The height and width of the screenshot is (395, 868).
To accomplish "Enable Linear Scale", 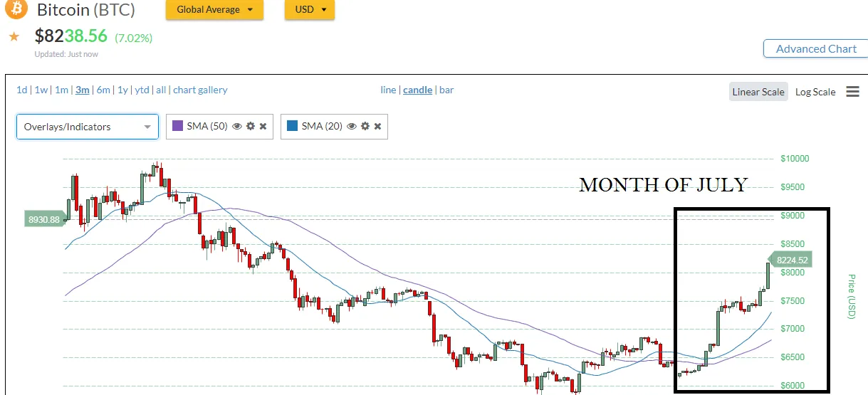I will 758,92.
